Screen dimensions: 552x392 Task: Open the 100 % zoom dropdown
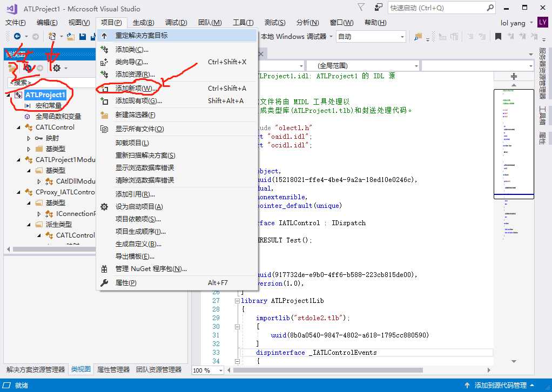point(221,370)
